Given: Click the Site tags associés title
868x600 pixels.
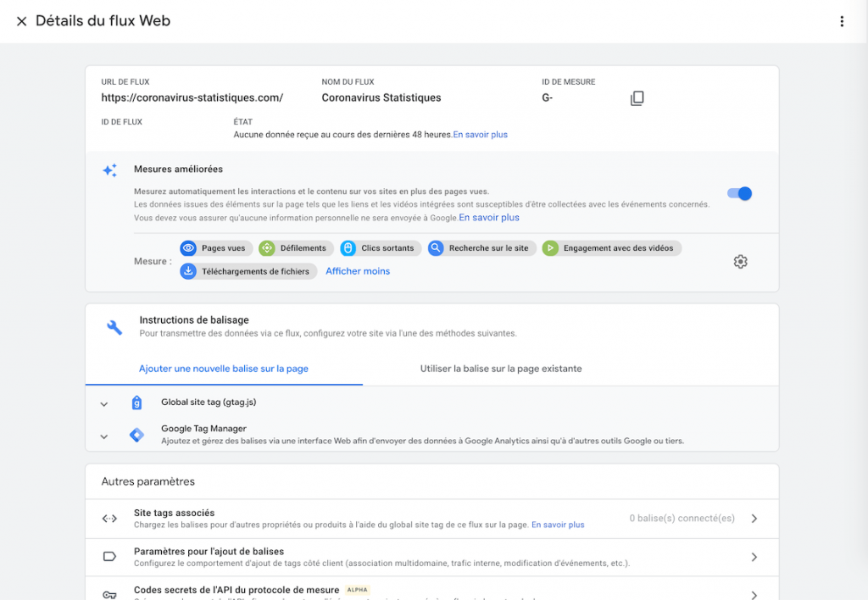Looking at the screenshot, I should (174, 513).
